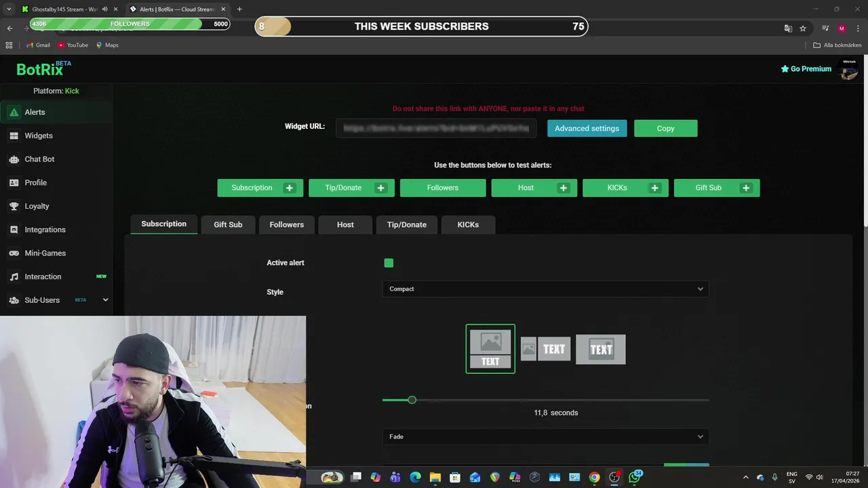The height and width of the screenshot is (488, 868).
Task: Open the Mini-Games gamepad icon
Action: click(x=14, y=253)
